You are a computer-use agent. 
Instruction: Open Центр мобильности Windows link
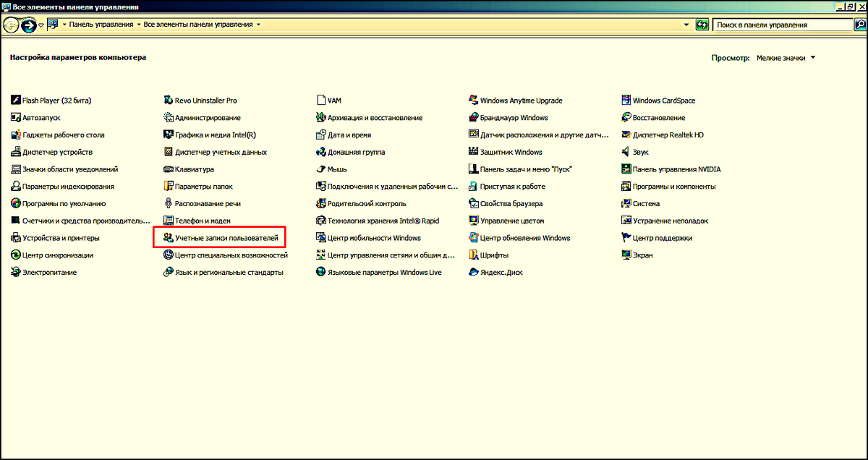(374, 238)
